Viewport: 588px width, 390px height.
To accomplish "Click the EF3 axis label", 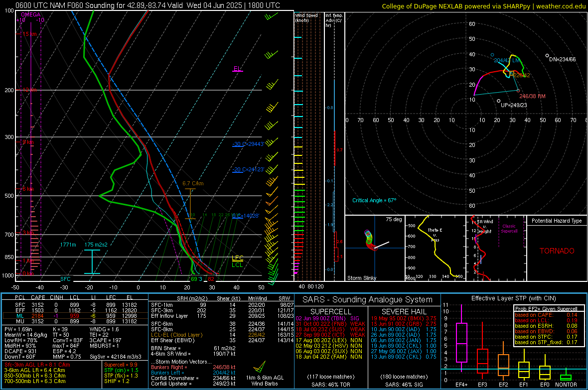I will pos(482,385).
